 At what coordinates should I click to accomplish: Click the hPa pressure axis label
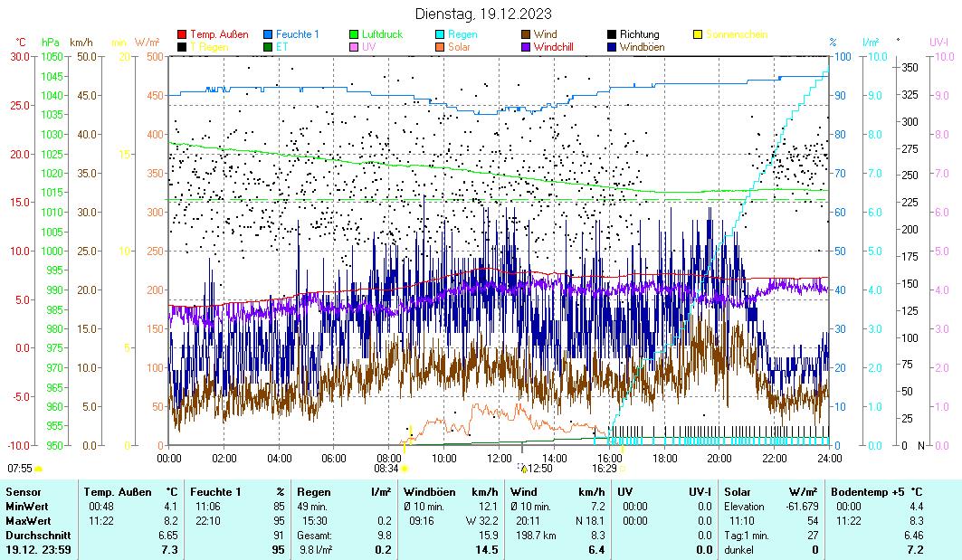pos(51,43)
